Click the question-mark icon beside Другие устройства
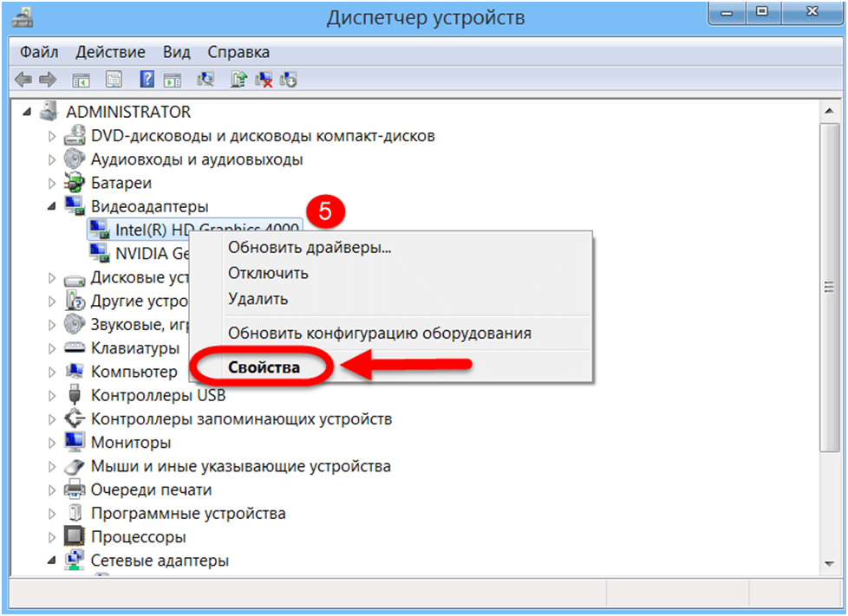This screenshot has width=848, height=616. pos(74,300)
